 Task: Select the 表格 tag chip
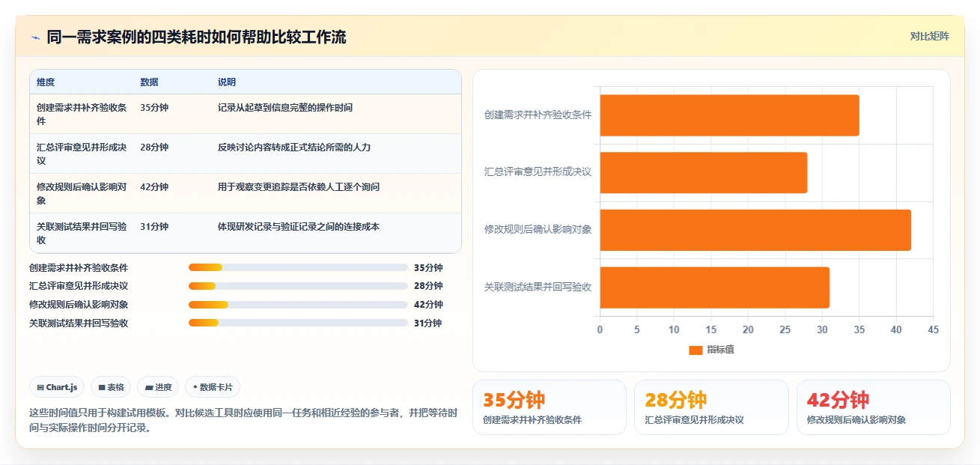[x=111, y=387]
